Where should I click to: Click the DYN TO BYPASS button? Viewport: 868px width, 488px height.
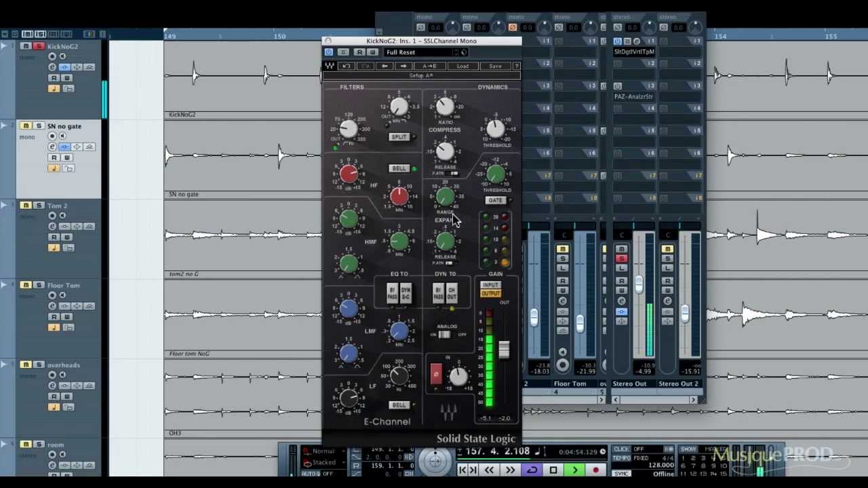(x=439, y=293)
